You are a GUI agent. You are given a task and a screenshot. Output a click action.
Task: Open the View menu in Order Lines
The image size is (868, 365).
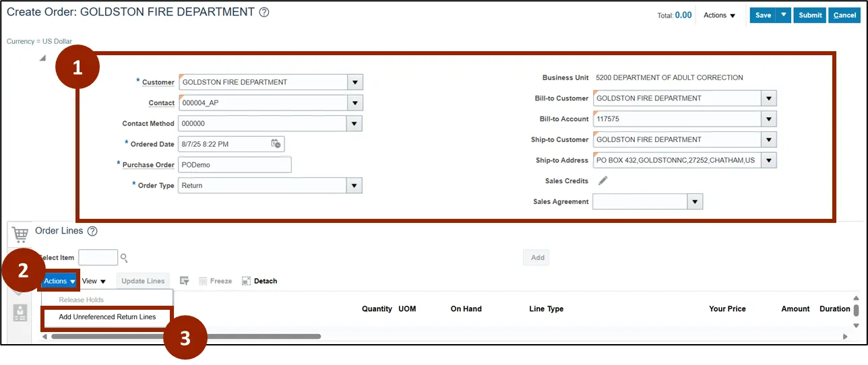click(x=93, y=281)
